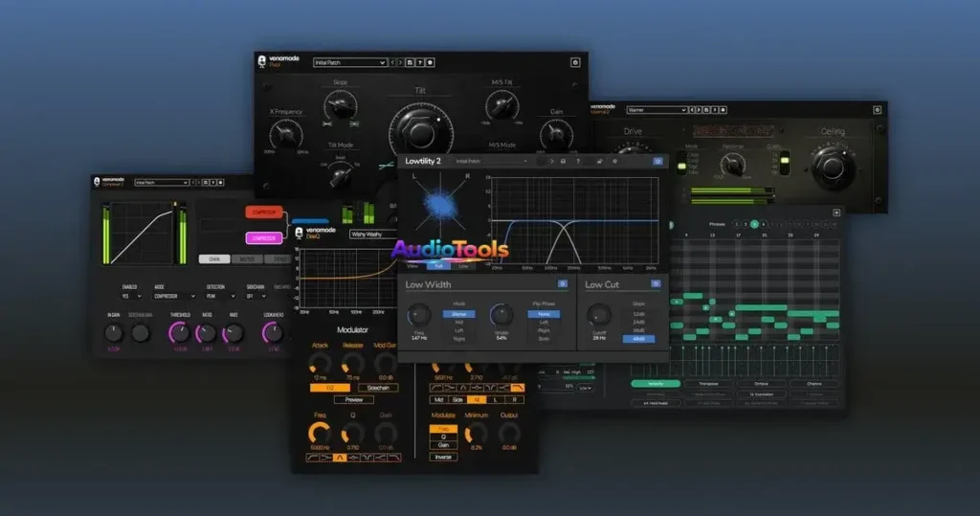
Task: Switch to Octave tab in sequencer window
Action: coord(761,383)
